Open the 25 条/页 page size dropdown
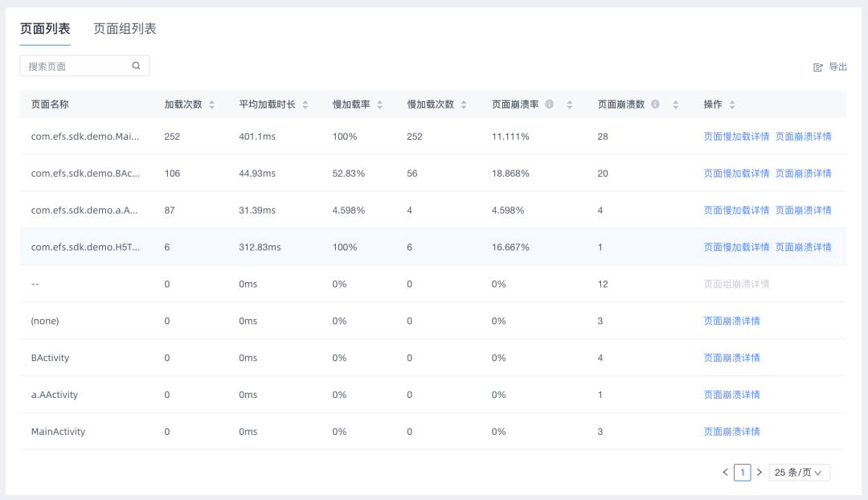The width and height of the screenshot is (868, 500). [x=799, y=473]
